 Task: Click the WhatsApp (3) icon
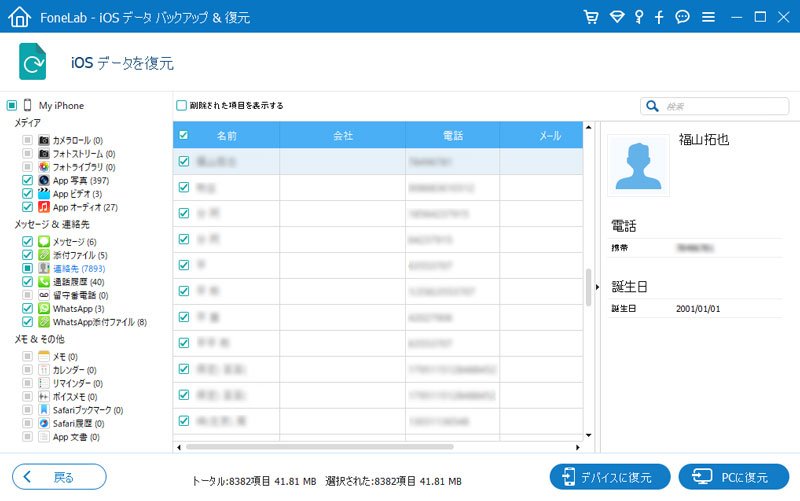[x=44, y=308]
